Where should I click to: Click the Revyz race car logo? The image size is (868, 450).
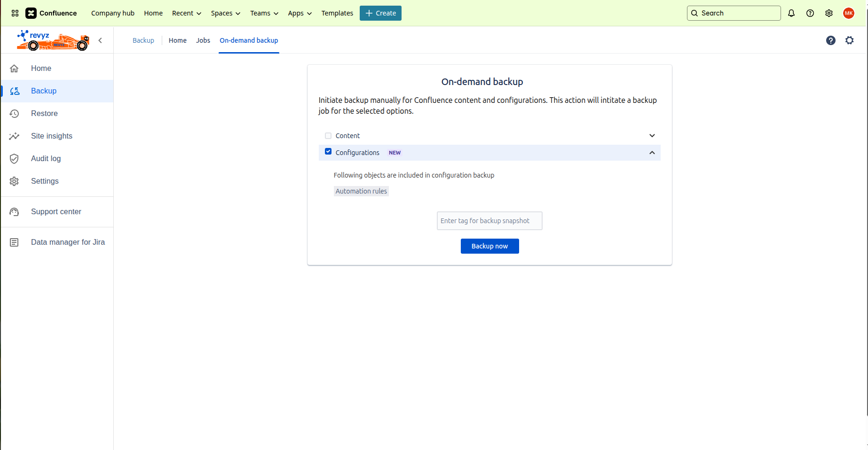(x=53, y=40)
